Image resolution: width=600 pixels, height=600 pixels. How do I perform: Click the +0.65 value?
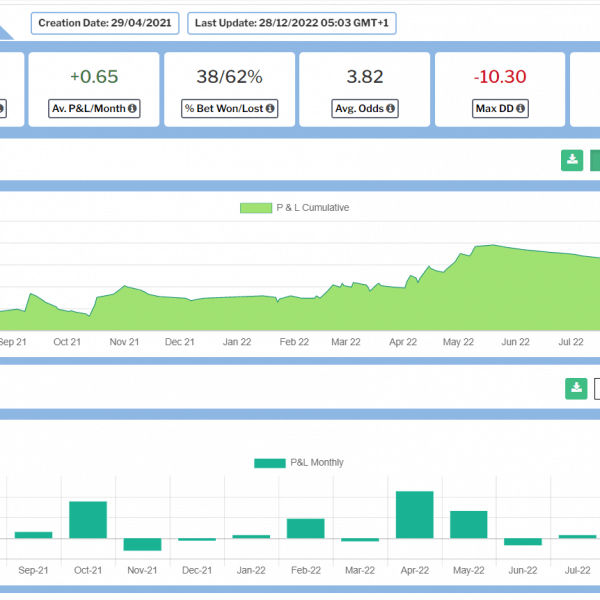tap(94, 77)
